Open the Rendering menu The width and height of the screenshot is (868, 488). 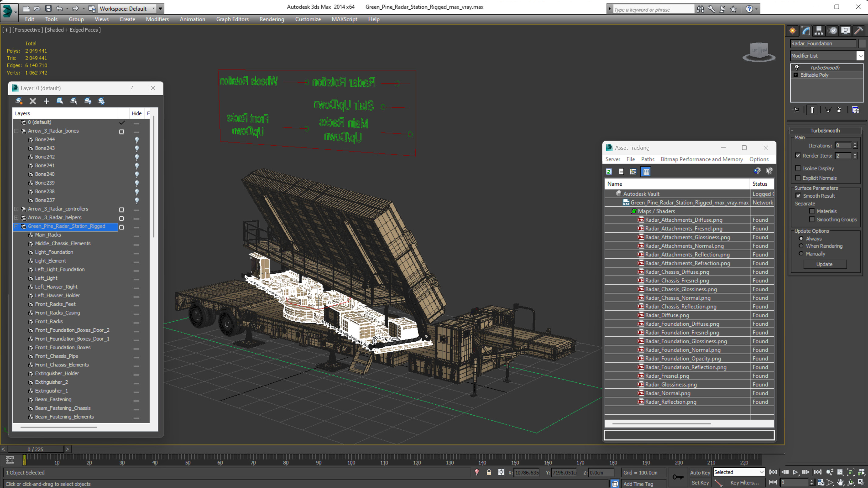pos(272,19)
